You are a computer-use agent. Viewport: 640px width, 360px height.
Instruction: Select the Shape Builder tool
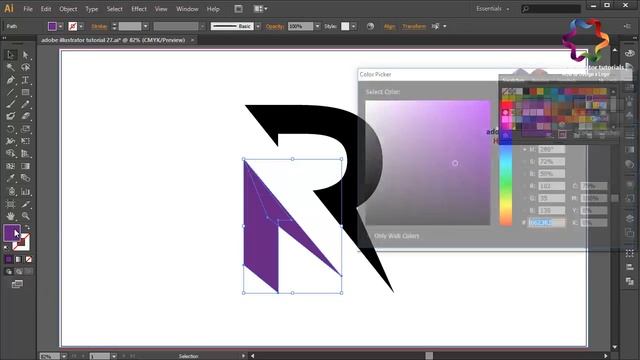11,154
